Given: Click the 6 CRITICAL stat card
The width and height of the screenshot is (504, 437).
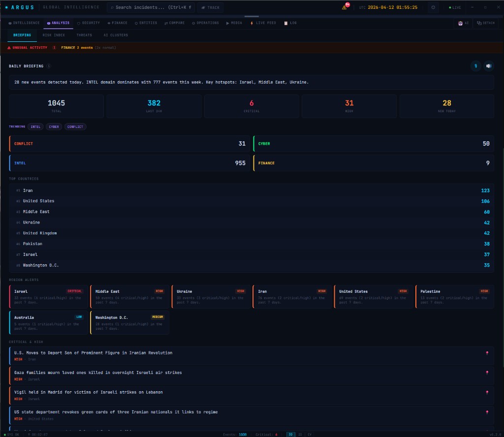Looking at the screenshot, I should point(252,106).
